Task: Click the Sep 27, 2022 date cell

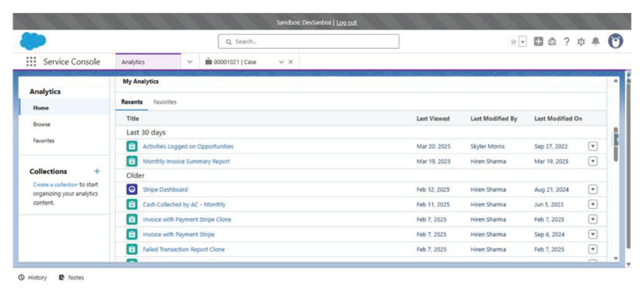Action: click(x=551, y=146)
